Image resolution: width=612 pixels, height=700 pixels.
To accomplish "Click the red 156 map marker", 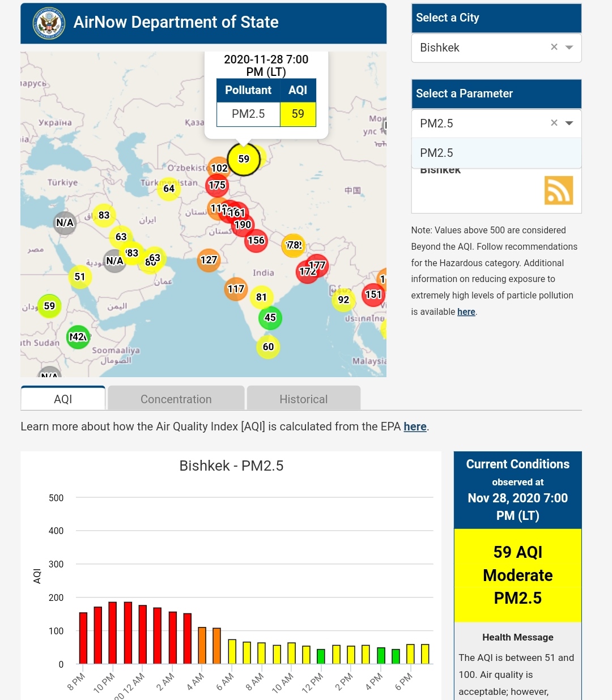I will (256, 241).
